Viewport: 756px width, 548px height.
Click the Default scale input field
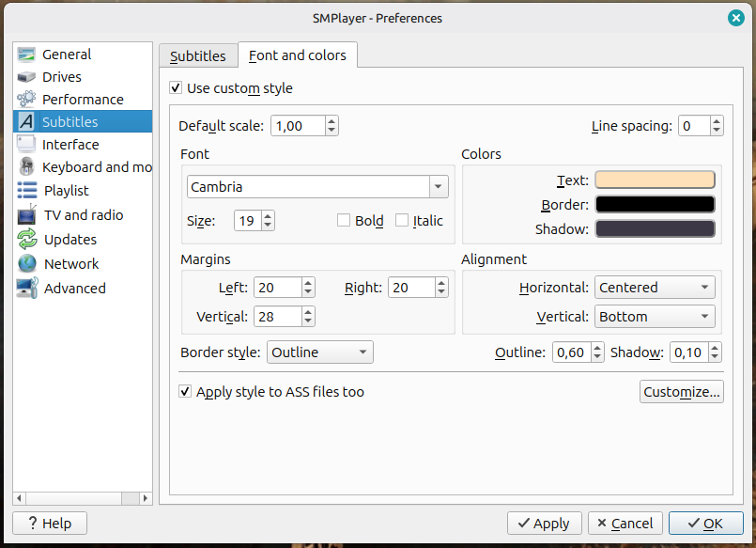pos(298,126)
